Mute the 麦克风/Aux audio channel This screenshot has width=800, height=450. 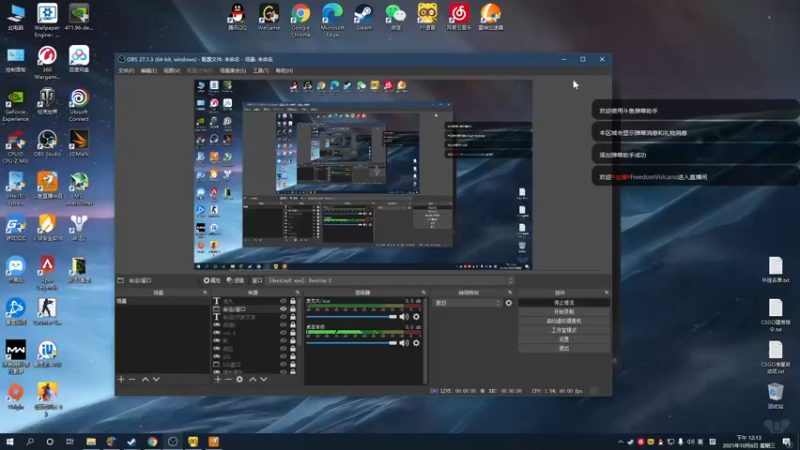[x=404, y=317]
